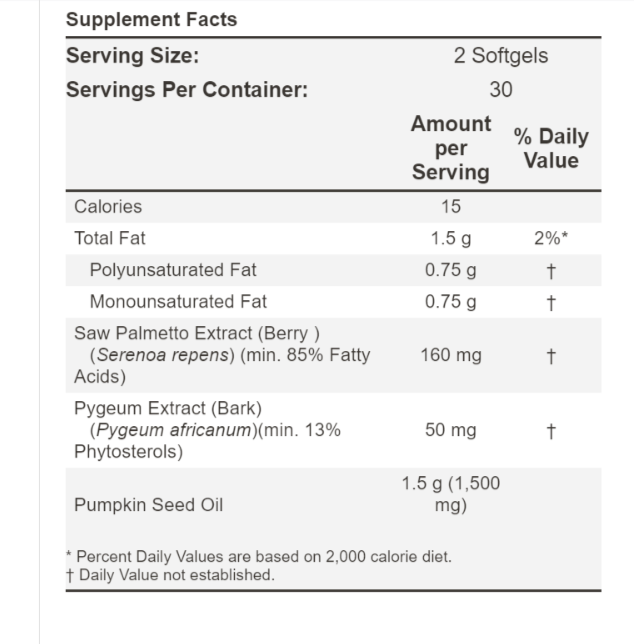Select the Saw Palmetto Extract ingredient text

pyautogui.click(x=222, y=354)
